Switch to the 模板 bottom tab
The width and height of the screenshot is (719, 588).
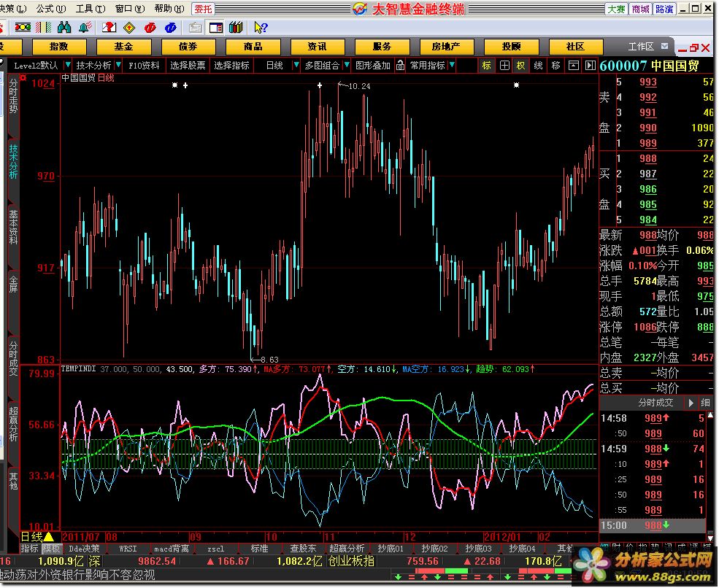point(51,549)
